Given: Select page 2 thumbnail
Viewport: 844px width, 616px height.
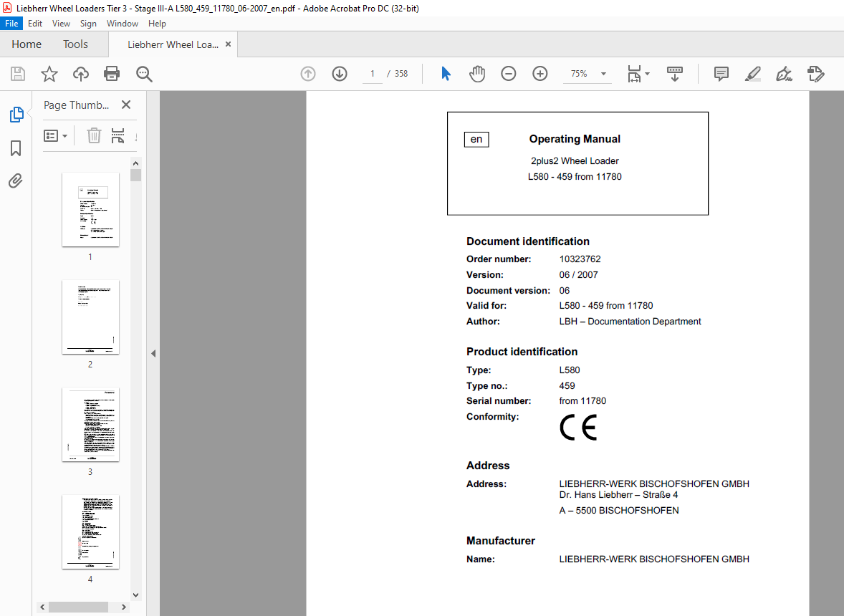Looking at the screenshot, I should tap(90, 317).
